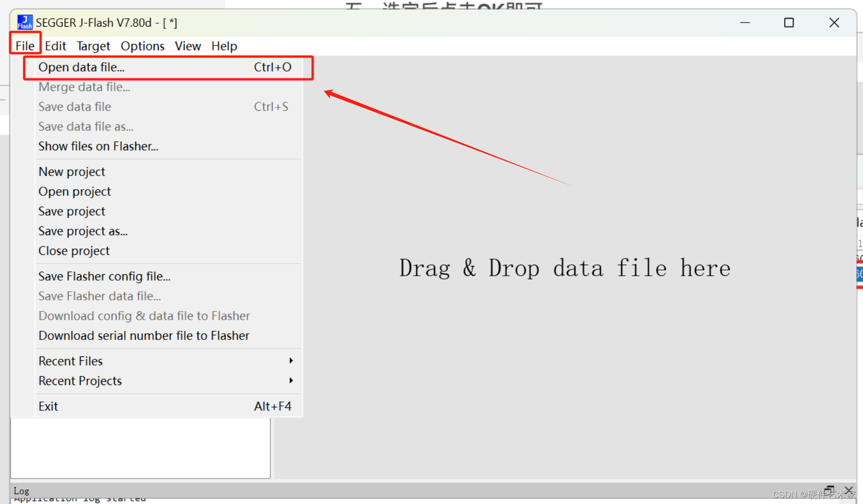Image resolution: width=863 pixels, height=504 pixels.
Task: Maximize the J-Flash window
Action: (x=789, y=23)
